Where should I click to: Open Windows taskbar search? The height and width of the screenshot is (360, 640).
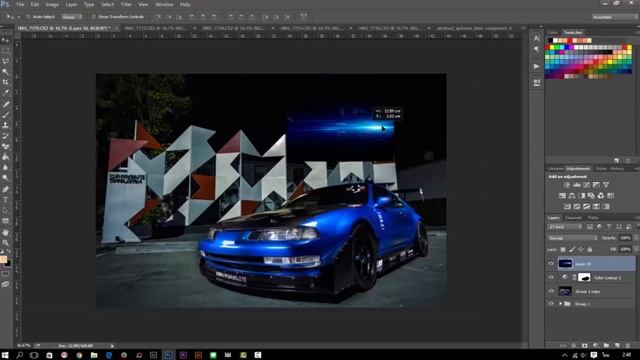point(20,355)
